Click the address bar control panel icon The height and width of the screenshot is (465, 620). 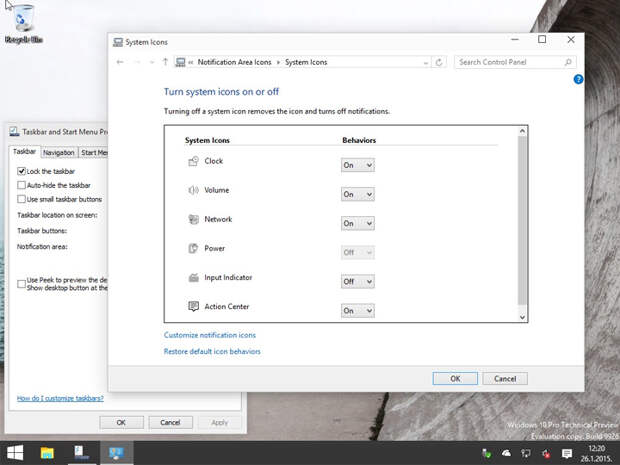pos(180,62)
